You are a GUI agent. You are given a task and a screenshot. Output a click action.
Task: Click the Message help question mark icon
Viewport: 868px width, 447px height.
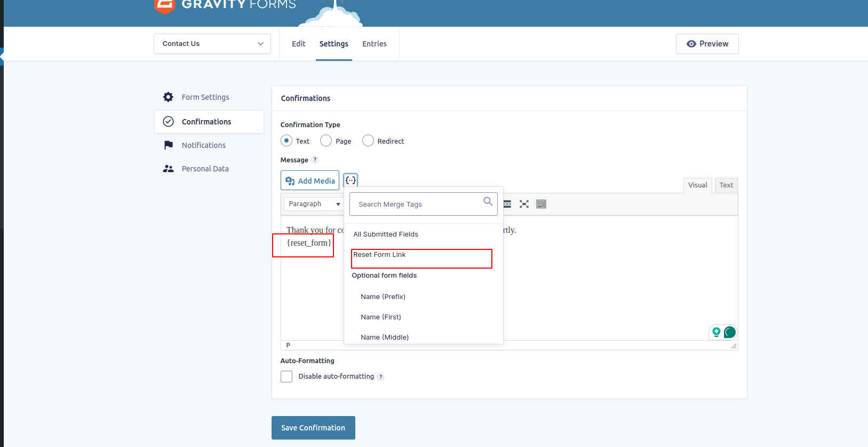315,160
